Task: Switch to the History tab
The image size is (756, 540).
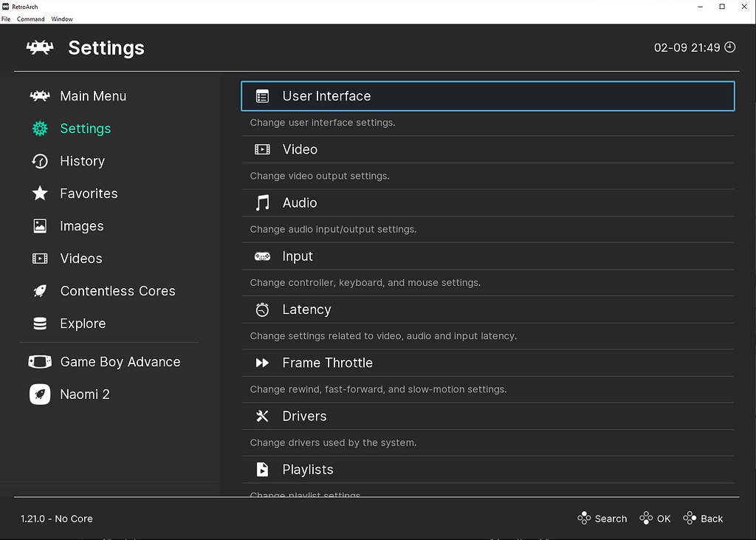Action: tap(83, 161)
